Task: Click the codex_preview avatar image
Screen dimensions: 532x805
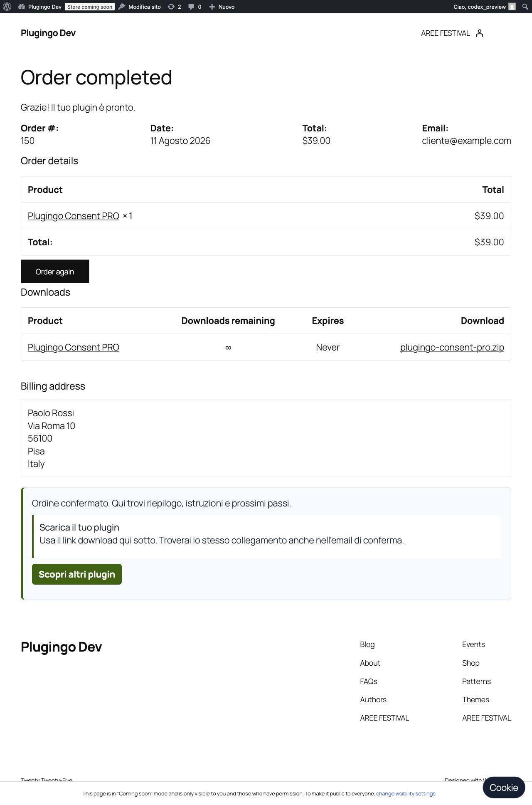Action: point(512,7)
